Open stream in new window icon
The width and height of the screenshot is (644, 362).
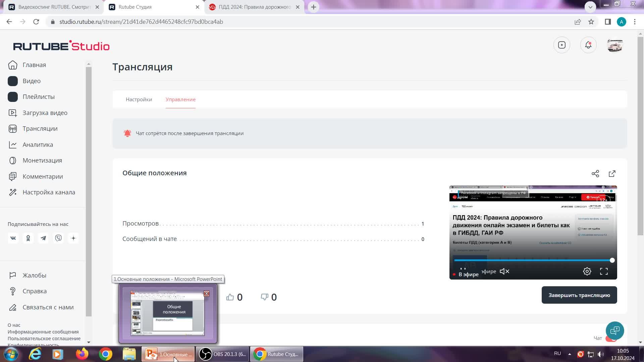[612, 174]
